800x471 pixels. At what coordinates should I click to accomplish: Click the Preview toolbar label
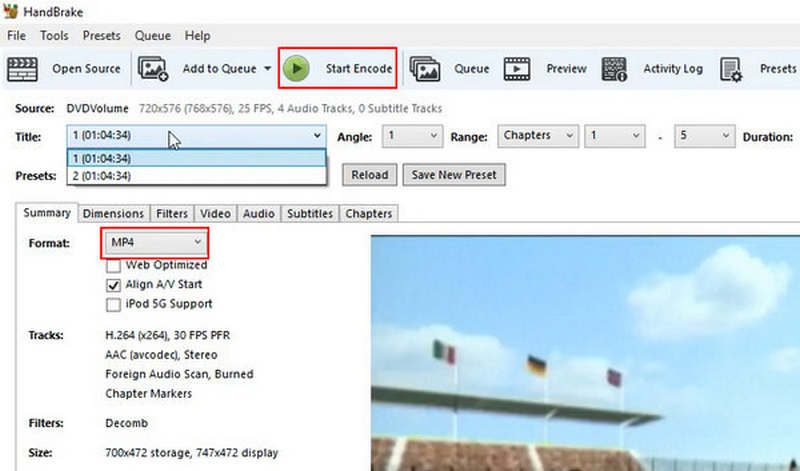[566, 68]
